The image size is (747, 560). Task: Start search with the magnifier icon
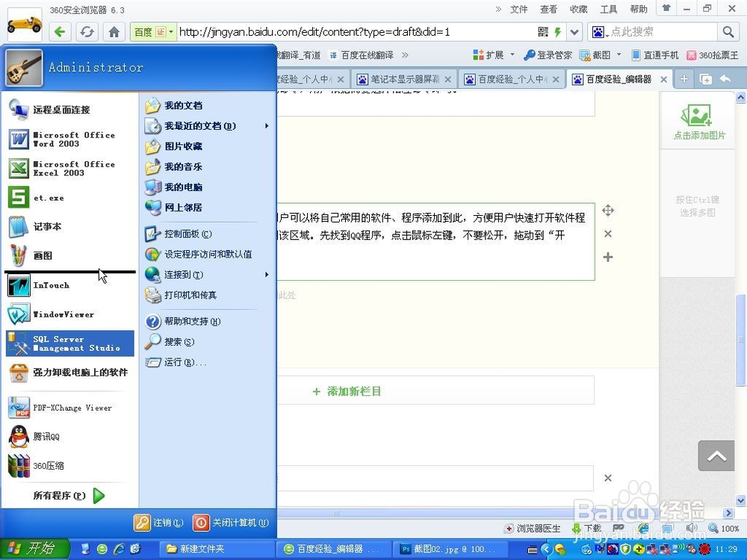pos(728,32)
